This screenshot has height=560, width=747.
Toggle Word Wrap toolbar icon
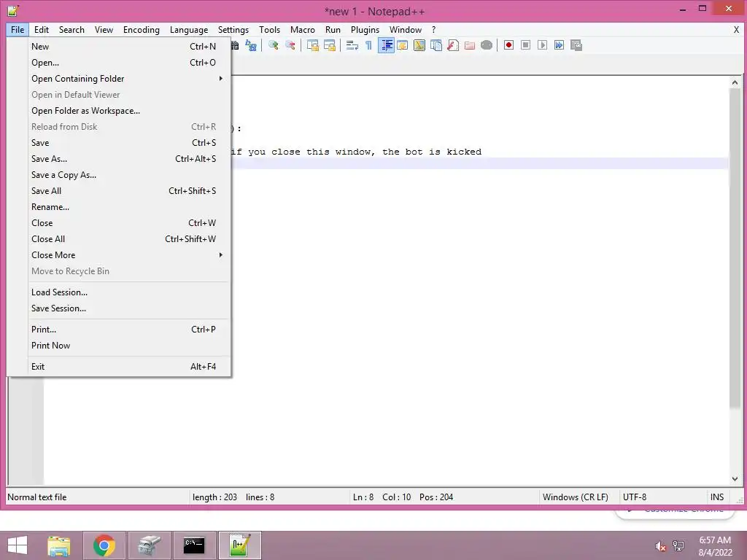[x=352, y=45]
